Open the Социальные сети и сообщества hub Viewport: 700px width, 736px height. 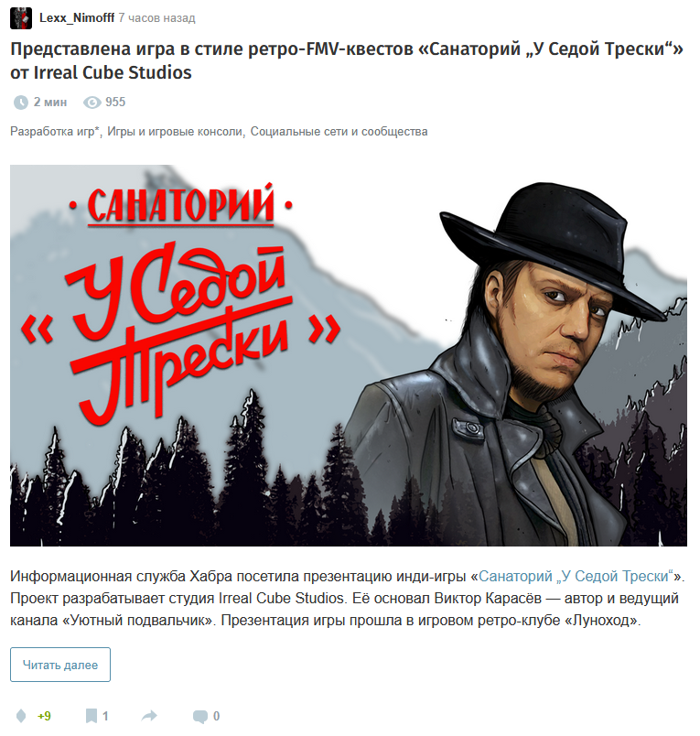tap(339, 132)
